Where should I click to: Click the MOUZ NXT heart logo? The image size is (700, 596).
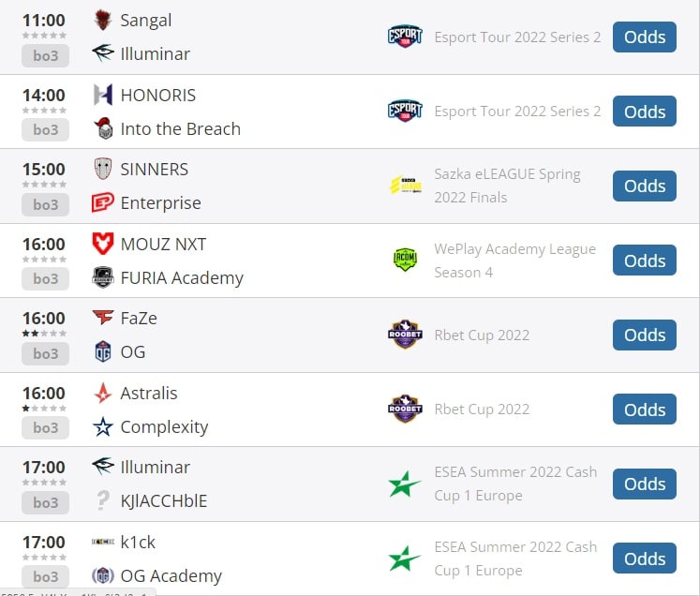[x=103, y=244]
